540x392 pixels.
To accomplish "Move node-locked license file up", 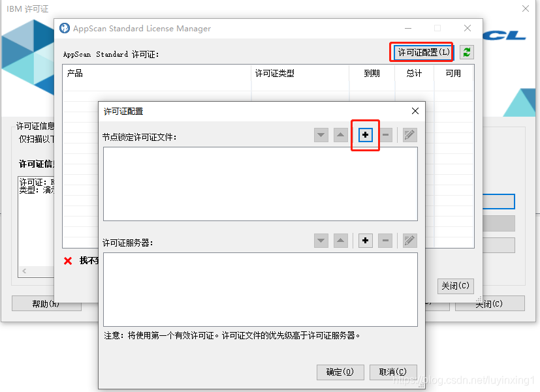I will coord(341,135).
